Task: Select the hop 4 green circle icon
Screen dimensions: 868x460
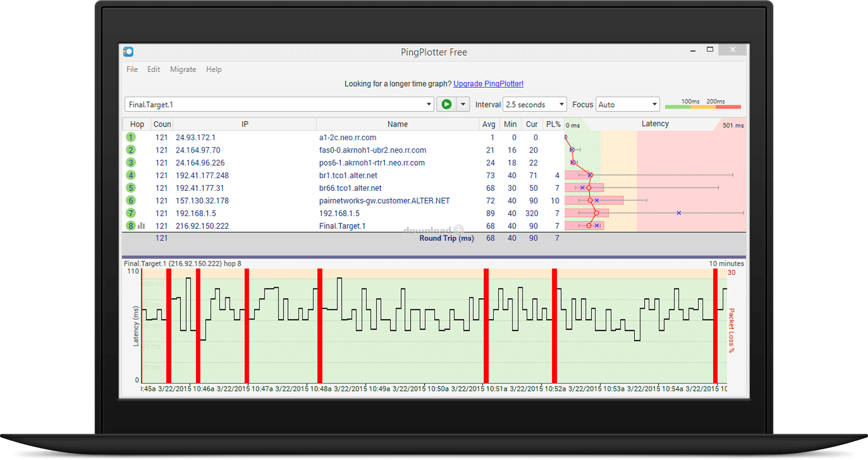Action: click(131, 175)
